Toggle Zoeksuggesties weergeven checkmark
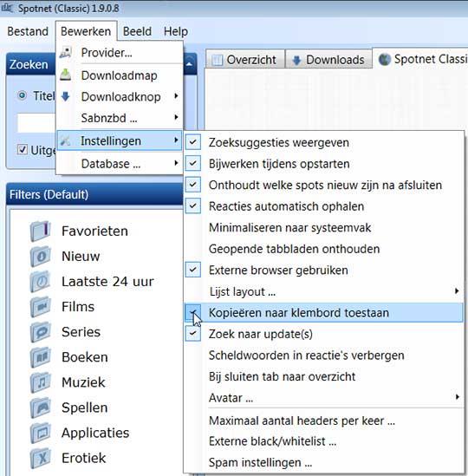Screen dimensions: 468x476 193,142
